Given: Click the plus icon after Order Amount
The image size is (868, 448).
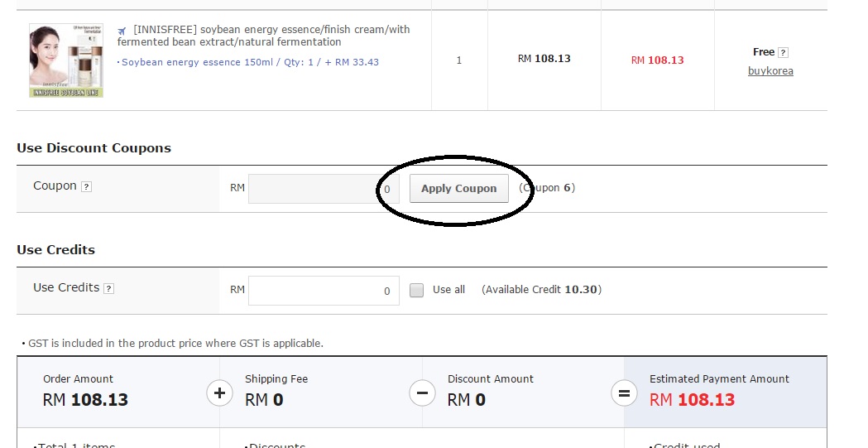Looking at the screenshot, I should click(x=219, y=393).
